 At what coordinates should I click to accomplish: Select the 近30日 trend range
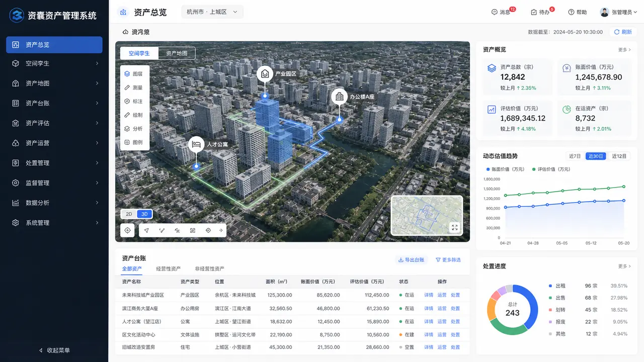click(596, 156)
